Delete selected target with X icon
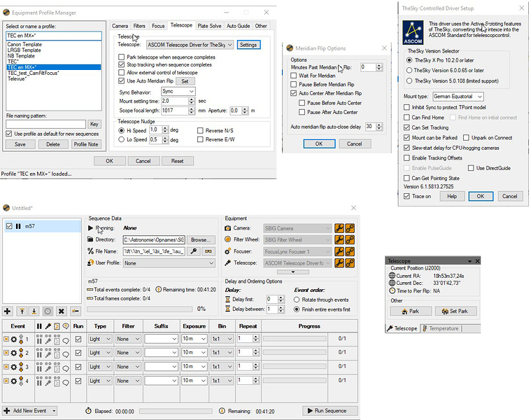 (x=62, y=311)
